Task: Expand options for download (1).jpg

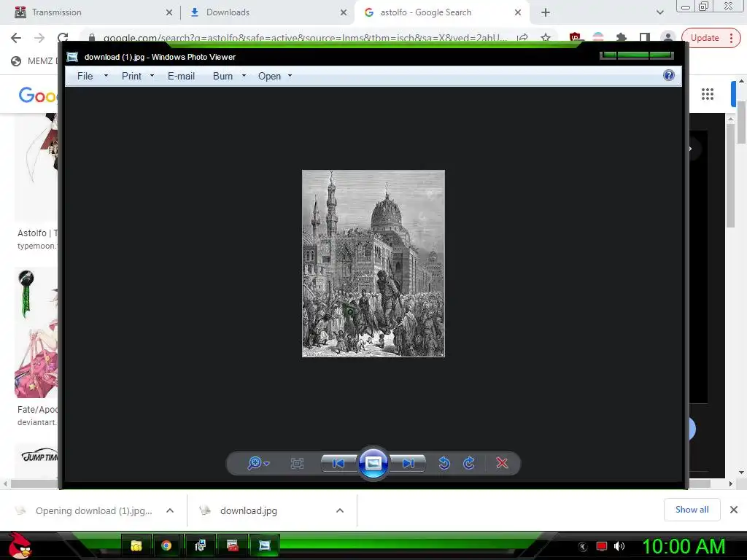Action: click(x=170, y=510)
